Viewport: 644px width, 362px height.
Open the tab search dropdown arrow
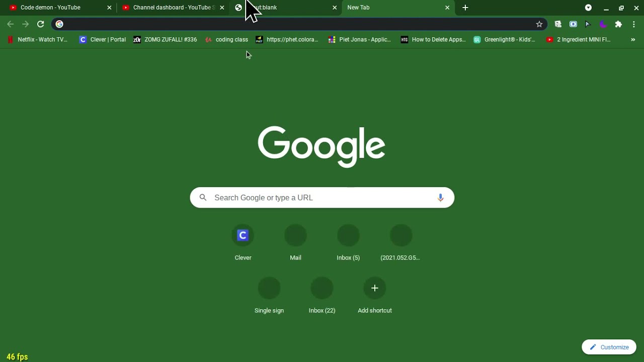tap(588, 8)
